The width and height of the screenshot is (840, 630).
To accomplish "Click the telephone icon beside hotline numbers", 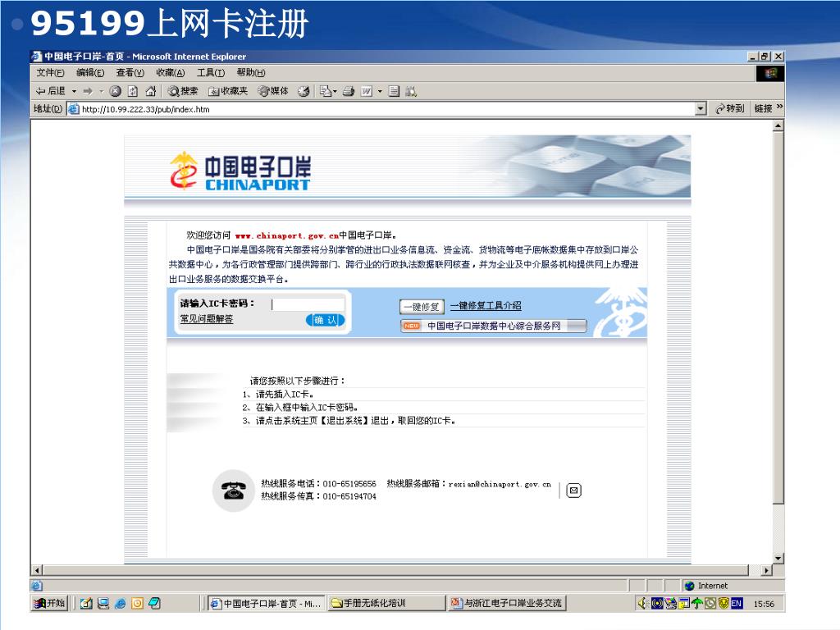I will pos(234,491).
